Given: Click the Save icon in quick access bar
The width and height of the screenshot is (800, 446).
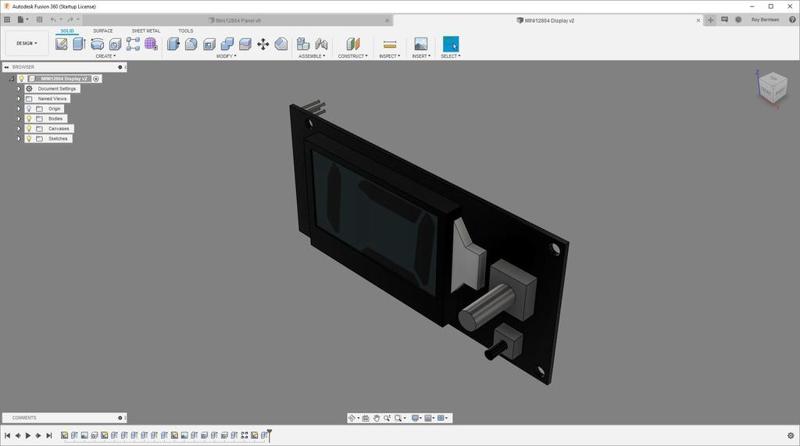Looking at the screenshot, I should coord(39,20).
